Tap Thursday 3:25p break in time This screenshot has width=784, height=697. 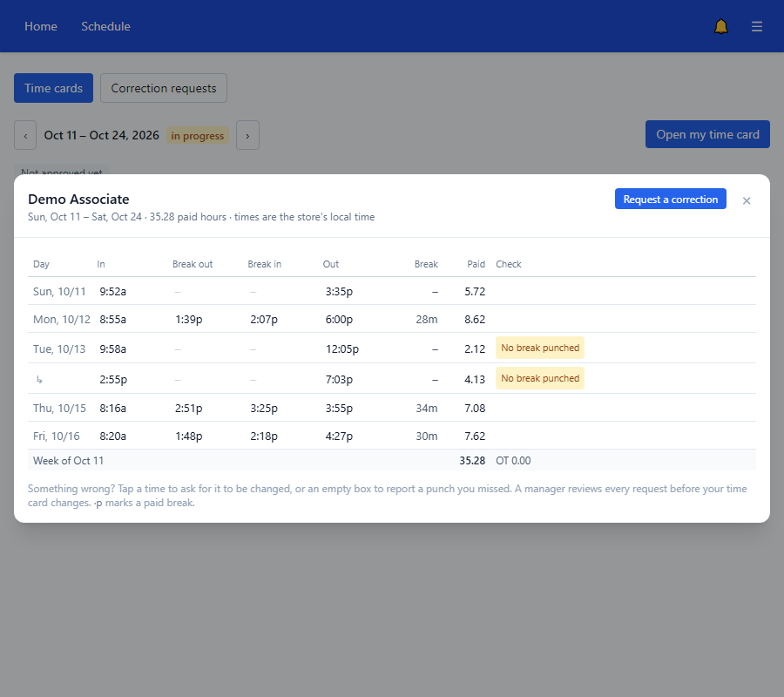pos(263,409)
